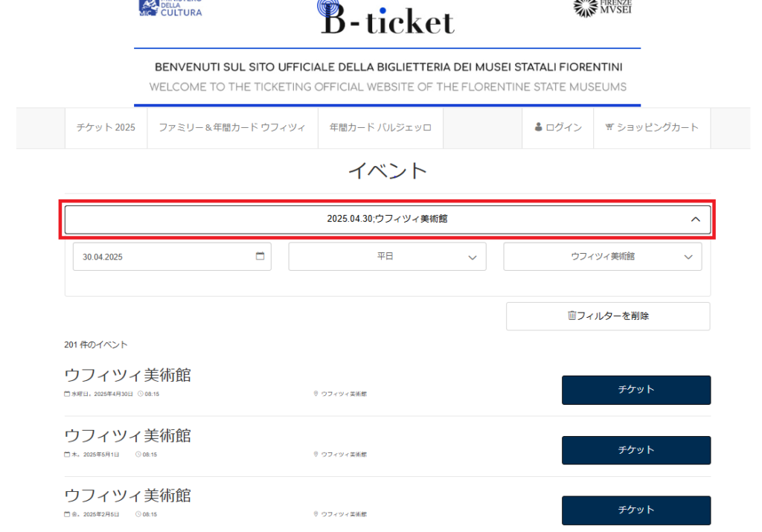The height and width of the screenshot is (532, 762).
Task: Collapse the filter panel with the chevron
Action: [x=696, y=219]
